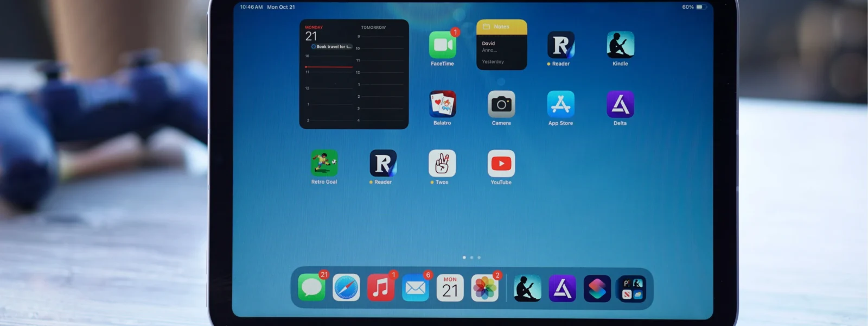
Task: Open Calendar icon in the dock
Action: (x=450, y=287)
